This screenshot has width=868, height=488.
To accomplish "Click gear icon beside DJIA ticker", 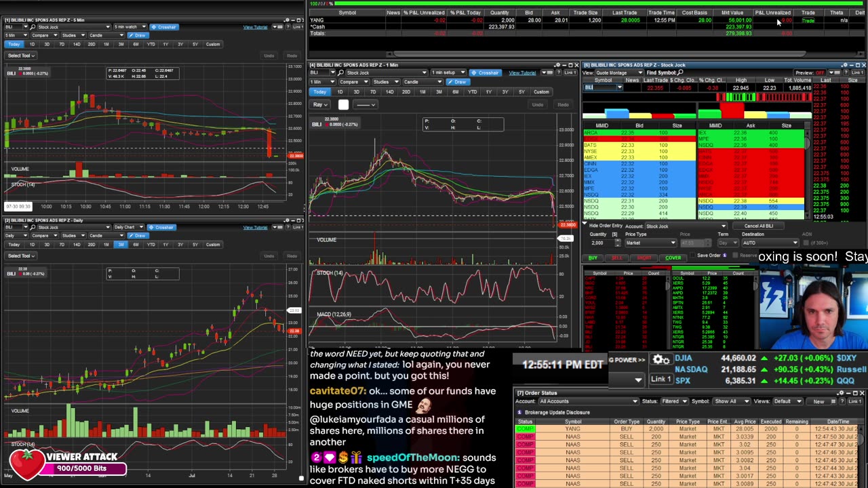I will click(x=661, y=359).
